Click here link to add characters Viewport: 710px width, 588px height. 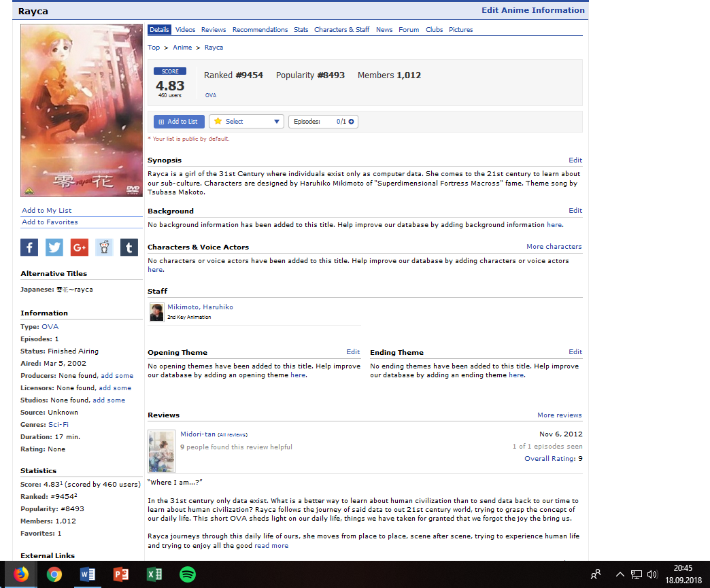pyautogui.click(x=155, y=269)
